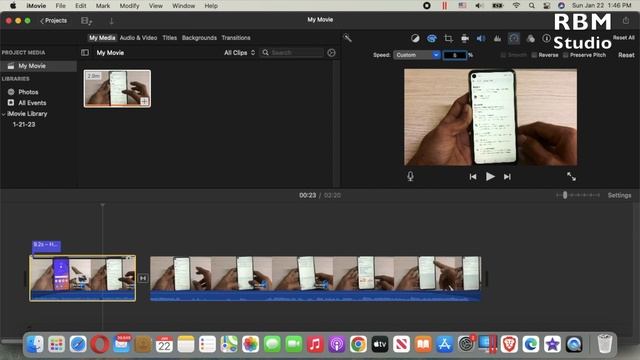640x360 pixels.
Task: Open Music app from the dock
Action: 315,344
